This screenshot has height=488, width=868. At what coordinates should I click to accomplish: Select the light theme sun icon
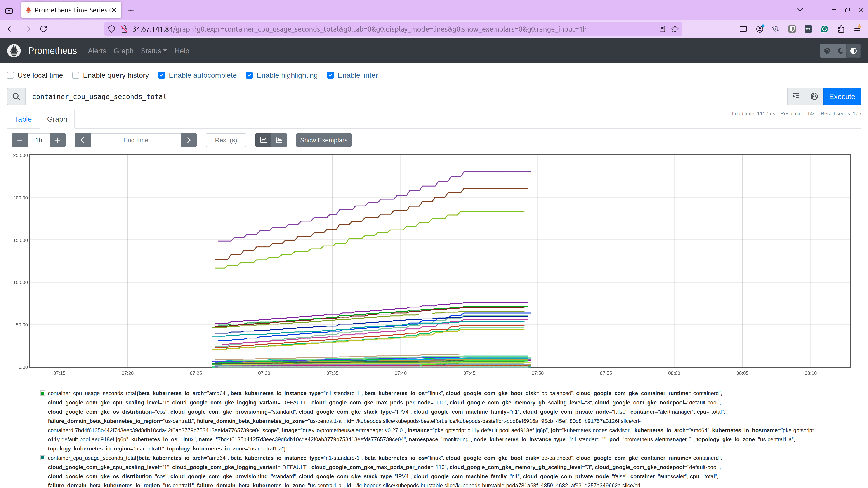(x=827, y=51)
